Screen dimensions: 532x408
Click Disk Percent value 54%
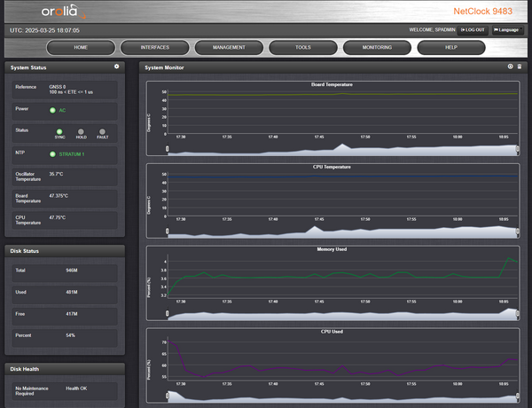pyautogui.click(x=71, y=335)
